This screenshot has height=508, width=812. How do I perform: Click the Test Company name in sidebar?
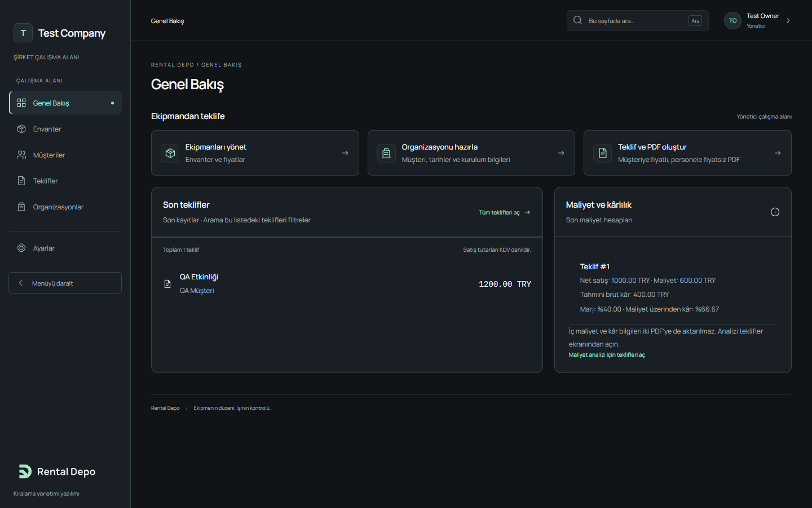pos(72,33)
